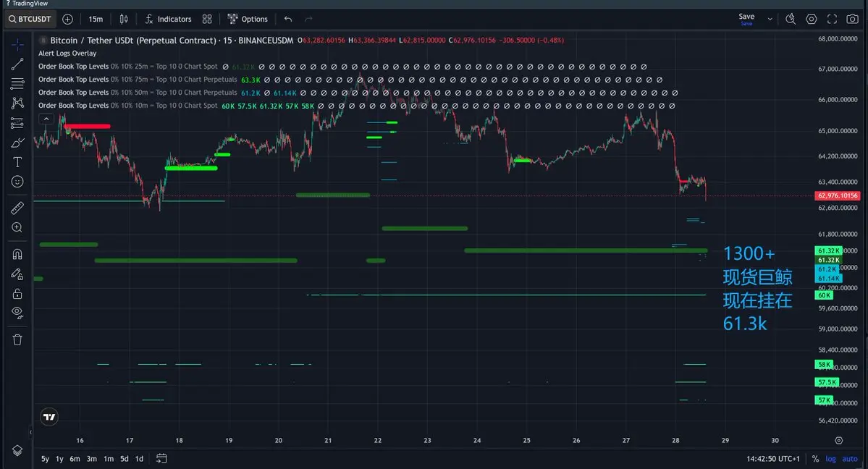868x469 pixels.
Task: Select the trend line tool
Action: [17, 64]
